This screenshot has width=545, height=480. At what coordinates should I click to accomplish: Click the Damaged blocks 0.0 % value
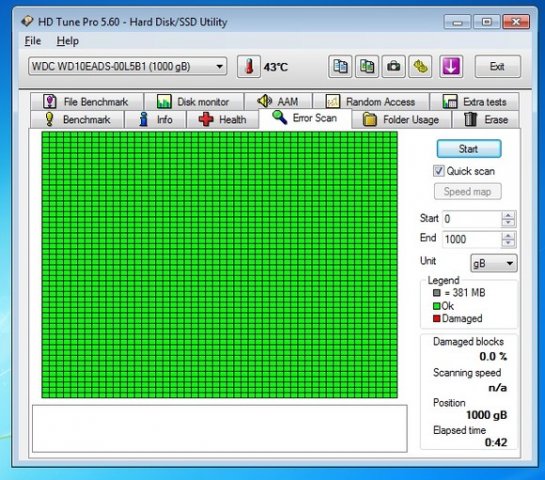[493, 357]
